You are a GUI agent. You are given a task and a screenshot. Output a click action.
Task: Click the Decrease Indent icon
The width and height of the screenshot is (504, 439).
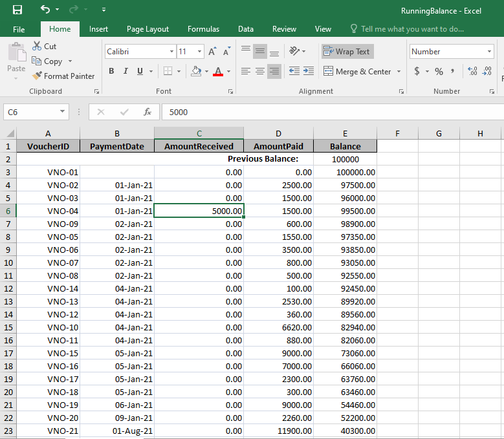[x=294, y=71]
